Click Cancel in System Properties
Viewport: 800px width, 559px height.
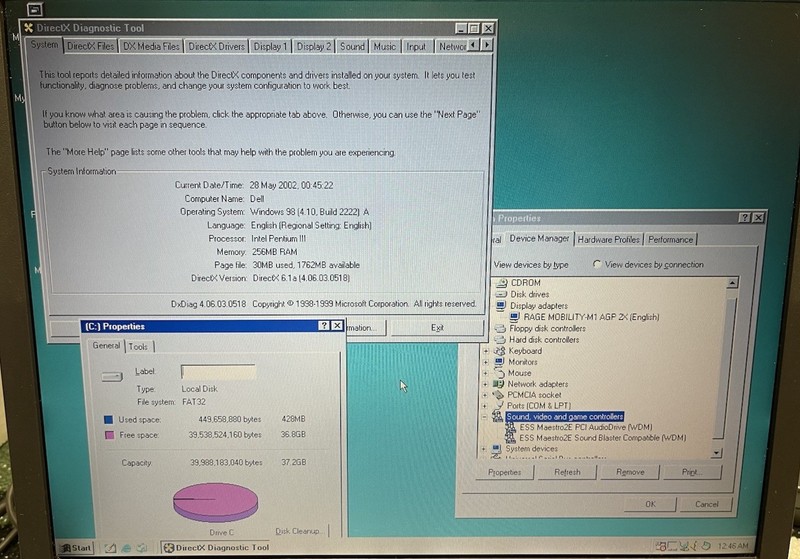tap(706, 504)
